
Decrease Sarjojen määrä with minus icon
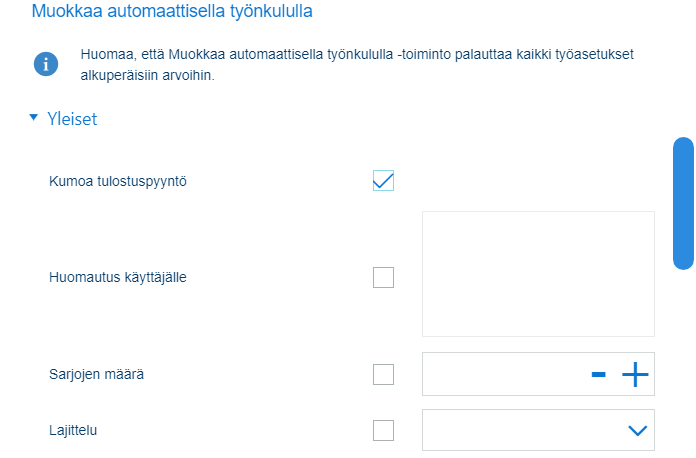[x=598, y=375]
